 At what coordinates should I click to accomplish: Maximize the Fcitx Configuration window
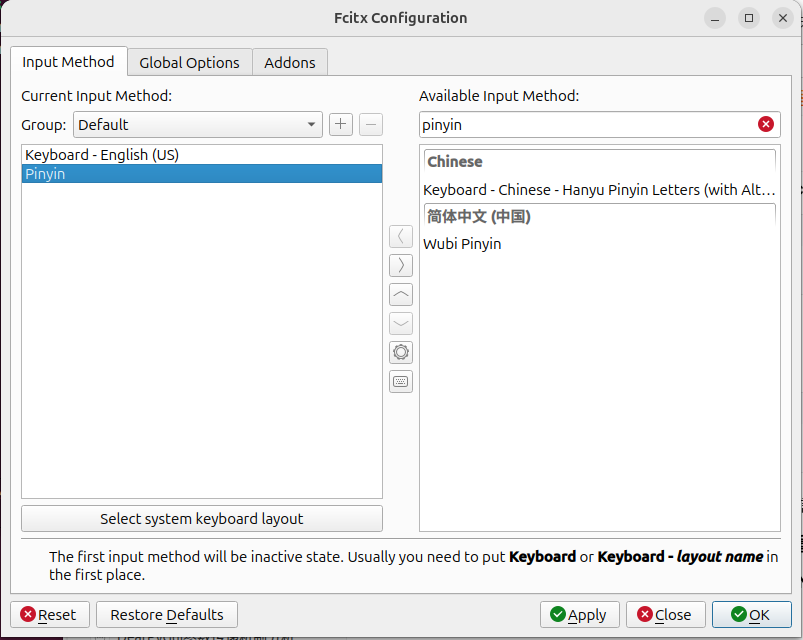pos(749,18)
